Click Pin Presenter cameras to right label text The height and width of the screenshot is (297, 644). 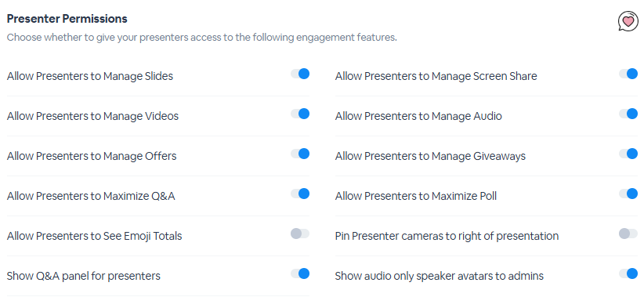click(447, 236)
